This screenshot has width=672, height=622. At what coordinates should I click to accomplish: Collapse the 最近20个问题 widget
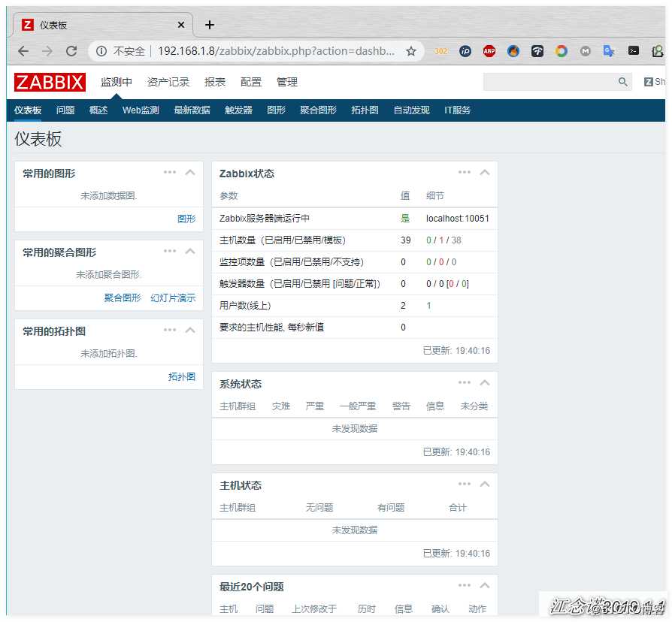tap(485, 586)
